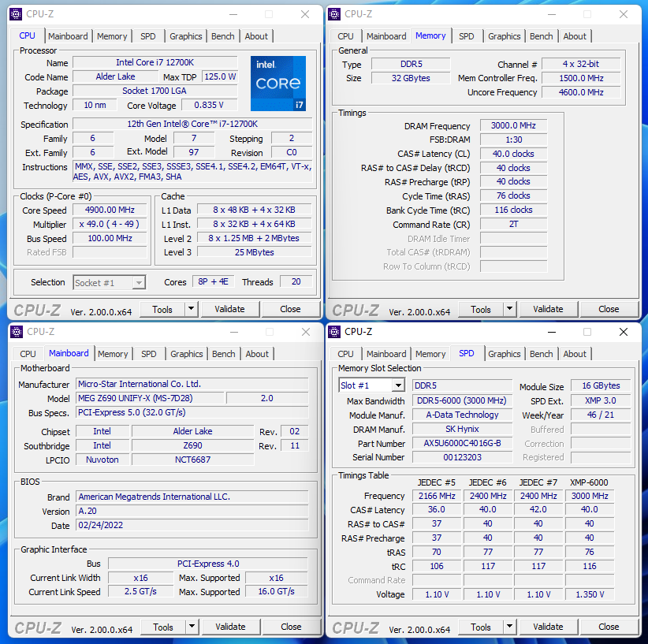
Task: Click the CPU-Z app icon in the SPD window title bar
Action: 334,332
